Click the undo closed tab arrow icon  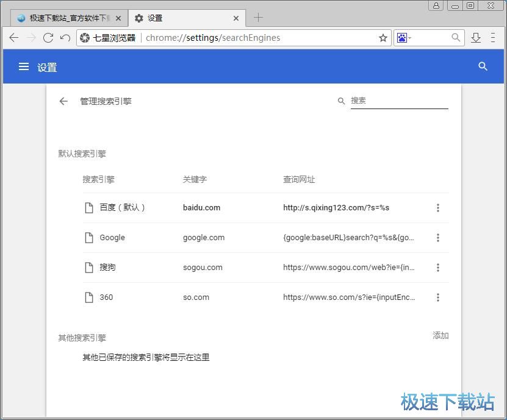click(65, 38)
